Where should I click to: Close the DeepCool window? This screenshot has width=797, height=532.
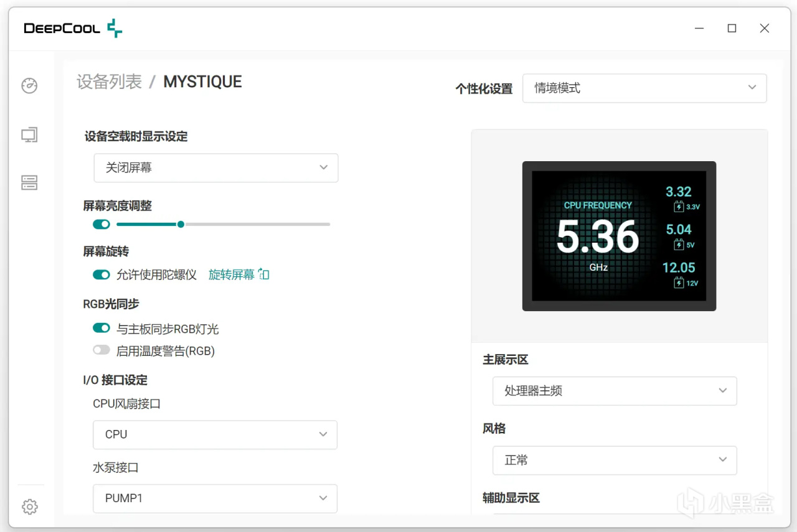(x=765, y=28)
